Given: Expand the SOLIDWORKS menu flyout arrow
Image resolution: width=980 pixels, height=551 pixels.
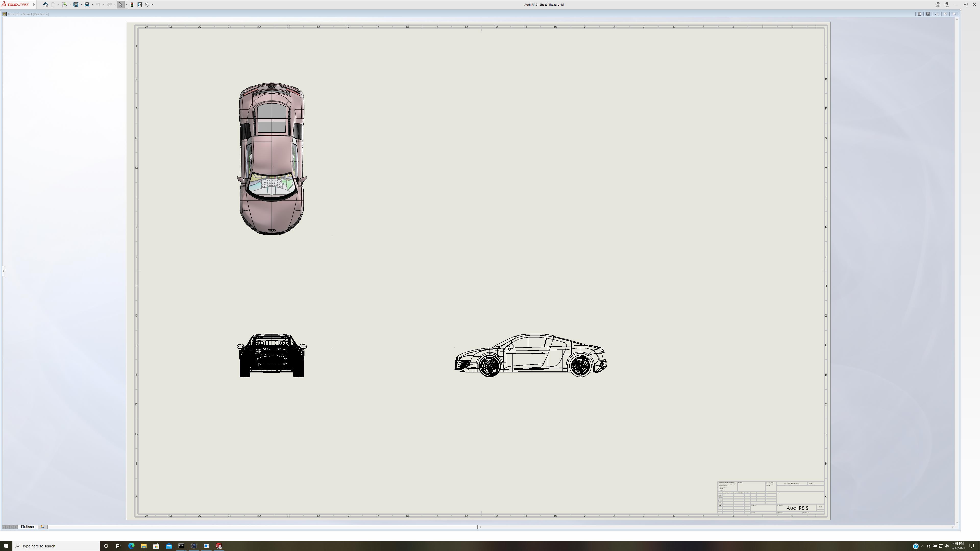Looking at the screenshot, I should pyautogui.click(x=34, y=5).
